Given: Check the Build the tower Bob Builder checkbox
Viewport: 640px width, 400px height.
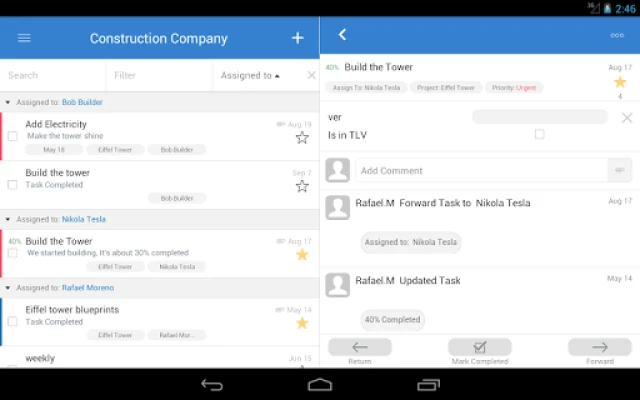Looking at the screenshot, I should tap(13, 185).
